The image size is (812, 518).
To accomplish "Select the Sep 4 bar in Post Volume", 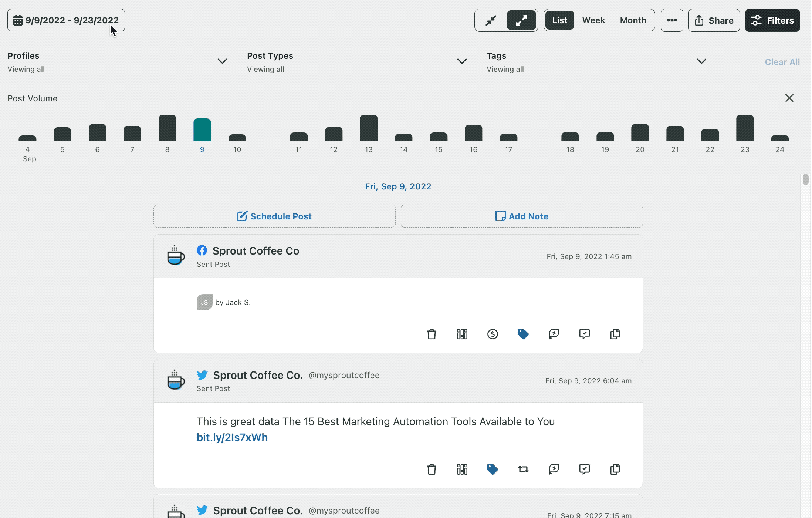I will point(27,138).
